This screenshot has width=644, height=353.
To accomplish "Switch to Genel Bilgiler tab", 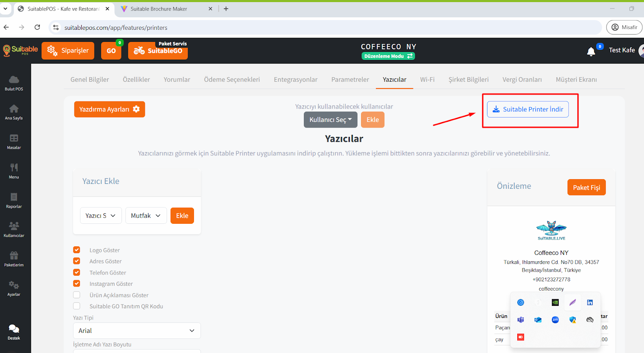I will [x=90, y=79].
